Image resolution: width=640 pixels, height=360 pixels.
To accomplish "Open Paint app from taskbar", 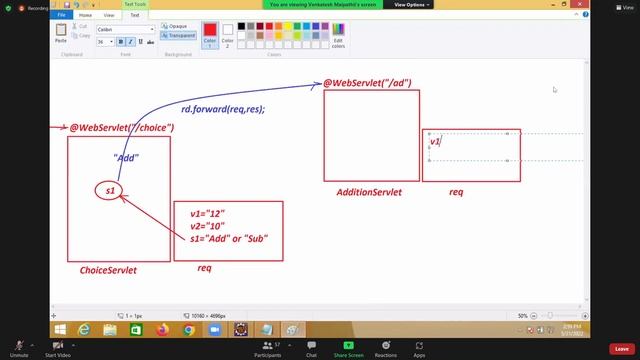I will click(x=293, y=329).
